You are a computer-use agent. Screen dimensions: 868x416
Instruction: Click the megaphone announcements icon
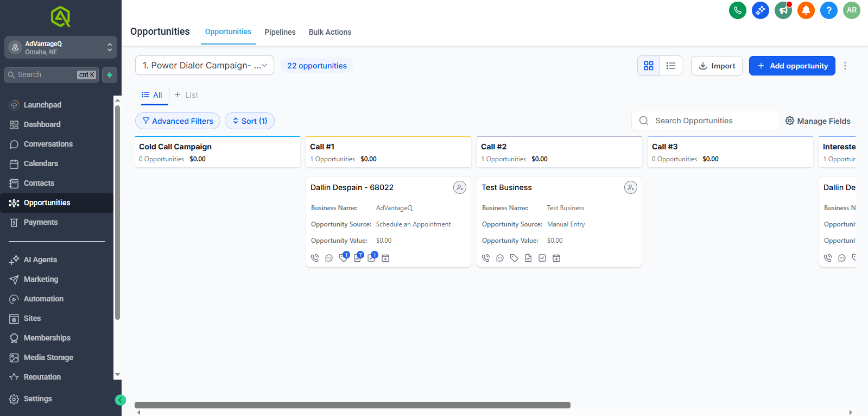[x=783, y=10]
